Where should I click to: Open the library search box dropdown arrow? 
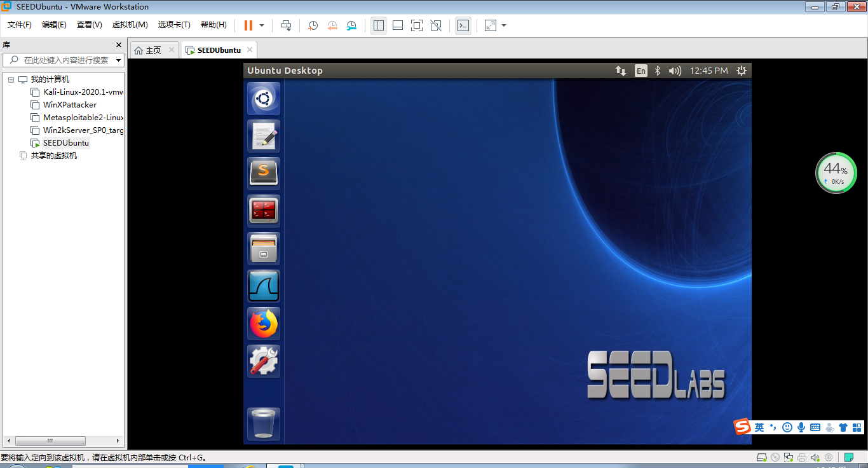click(x=118, y=60)
